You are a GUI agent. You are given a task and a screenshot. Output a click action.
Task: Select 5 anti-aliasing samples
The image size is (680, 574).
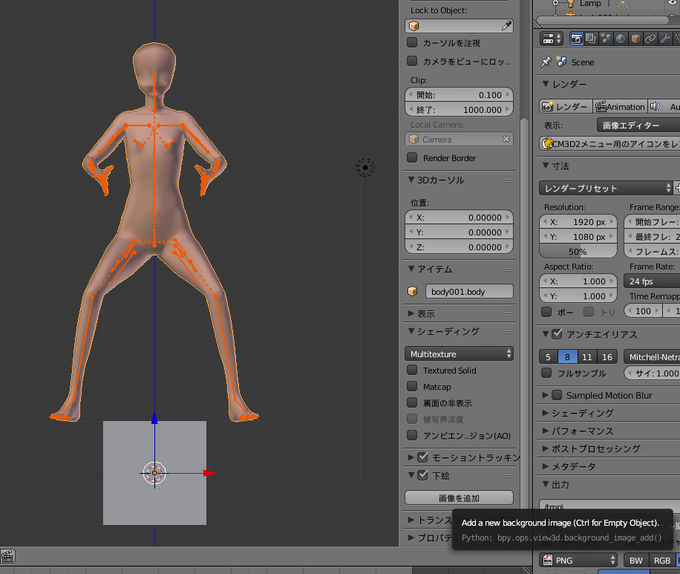[x=548, y=357]
